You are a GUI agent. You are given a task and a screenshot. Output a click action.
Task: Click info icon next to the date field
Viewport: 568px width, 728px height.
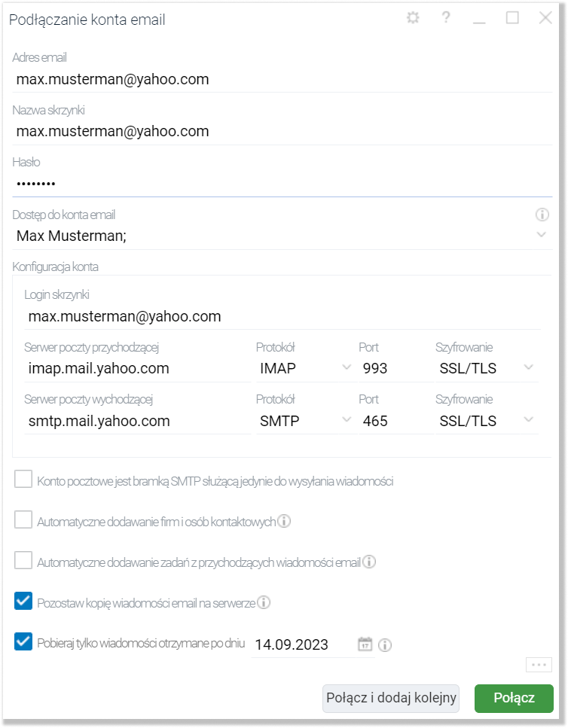(386, 645)
